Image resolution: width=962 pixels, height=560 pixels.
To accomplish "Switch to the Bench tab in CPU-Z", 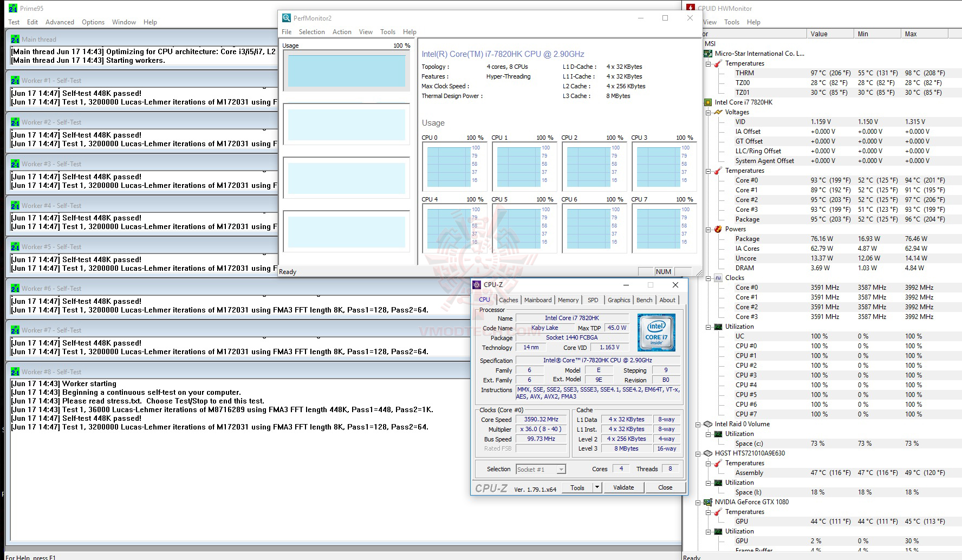I will pyautogui.click(x=644, y=300).
